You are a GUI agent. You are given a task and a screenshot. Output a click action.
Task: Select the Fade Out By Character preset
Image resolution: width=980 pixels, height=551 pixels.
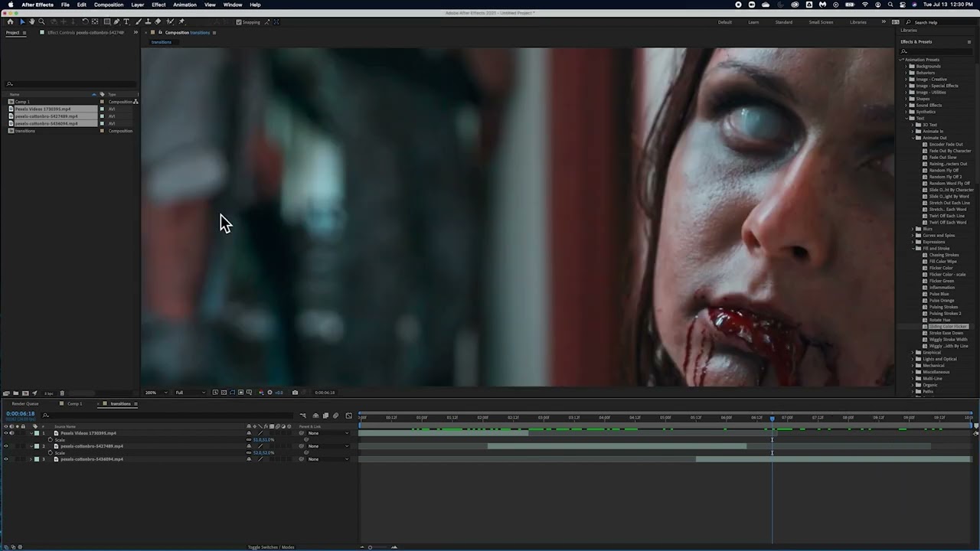coord(950,151)
